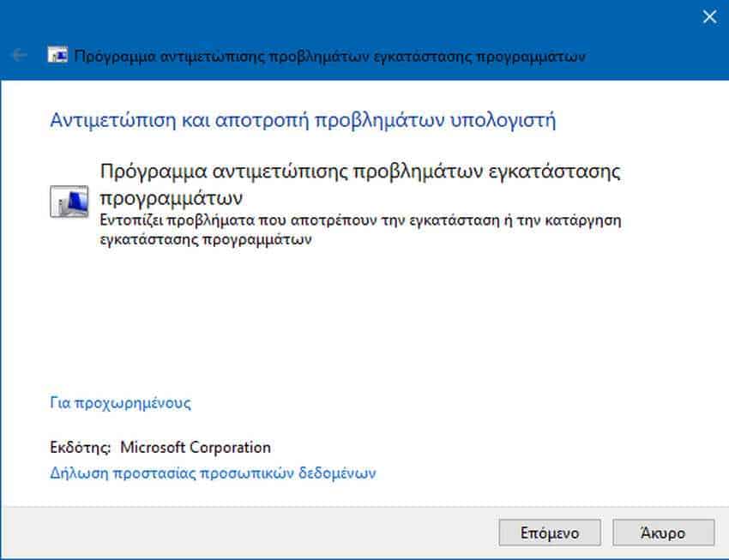Click the Microsoft Corporation publisher name
Viewport: 729px width, 560px height.
[196, 447]
